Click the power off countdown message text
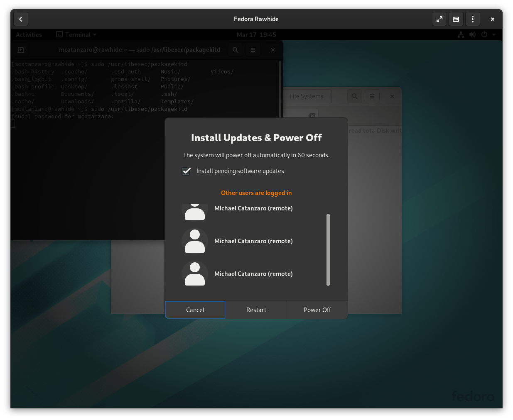 [256, 155]
